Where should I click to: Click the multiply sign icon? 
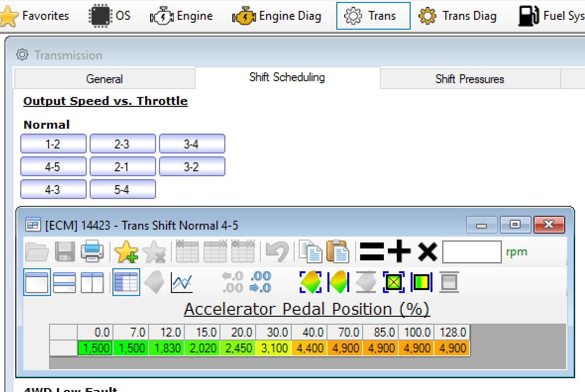pos(427,251)
